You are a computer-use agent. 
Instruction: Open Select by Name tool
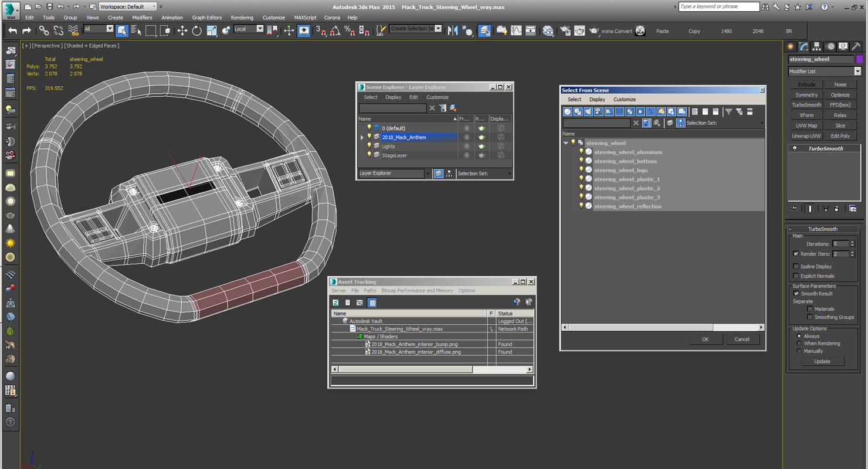pos(136,30)
